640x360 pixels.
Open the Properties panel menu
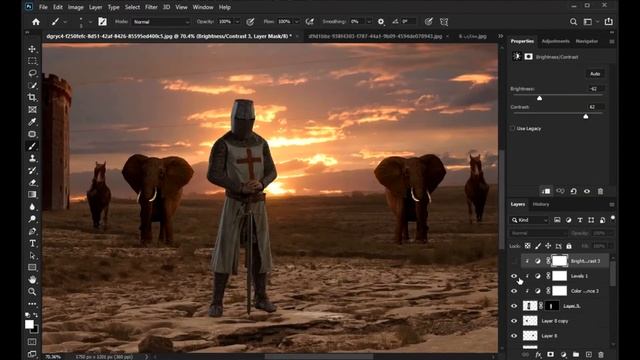pos(612,41)
